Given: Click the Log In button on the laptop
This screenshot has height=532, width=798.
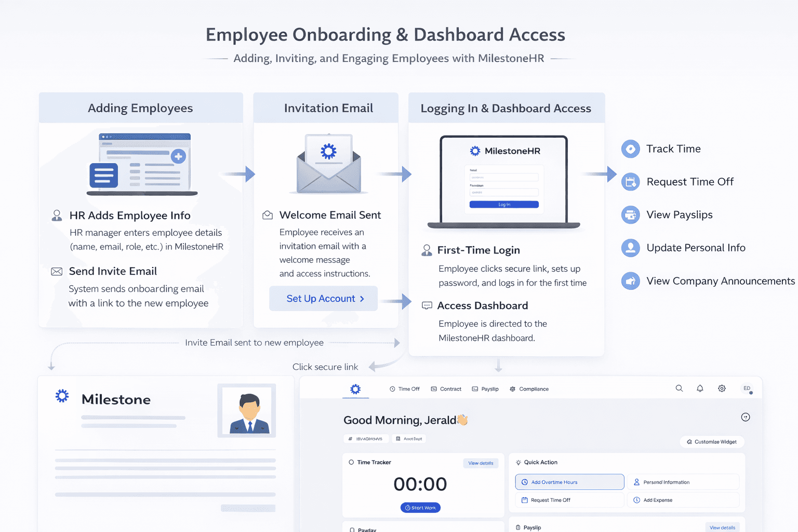Looking at the screenshot, I should click(x=504, y=205).
